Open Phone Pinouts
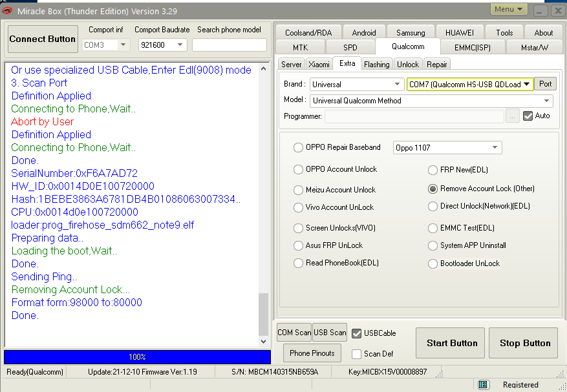The height and width of the screenshot is (392, 567). click(x=312, y=353)
